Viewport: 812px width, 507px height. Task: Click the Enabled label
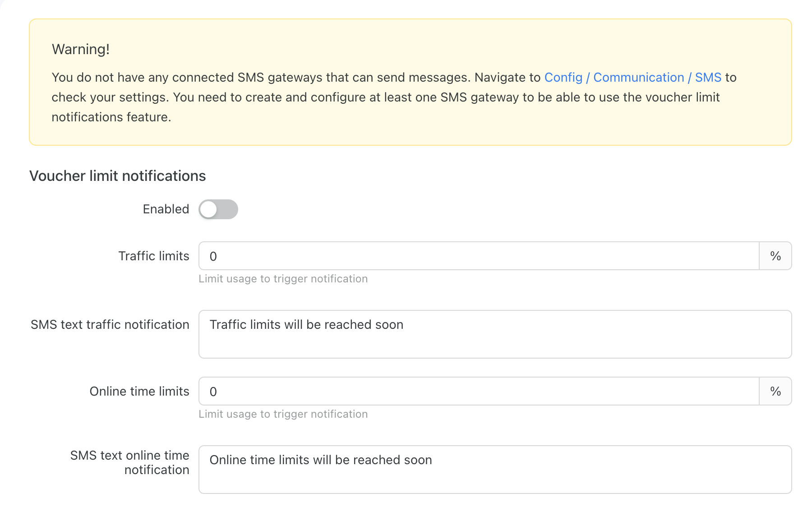tap(166, 209)
